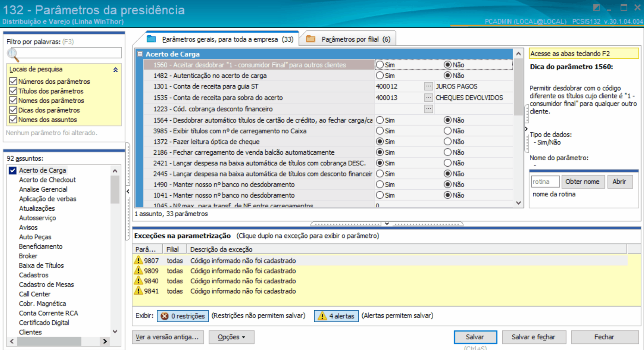Select Analise Gerencial subject
Image resolution: width=644 pixels, height=350 pixels.
43,189
